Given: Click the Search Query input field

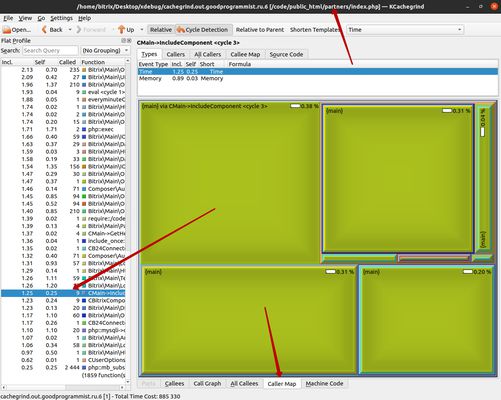Looking at the screenshot, I should click(50, 51).
